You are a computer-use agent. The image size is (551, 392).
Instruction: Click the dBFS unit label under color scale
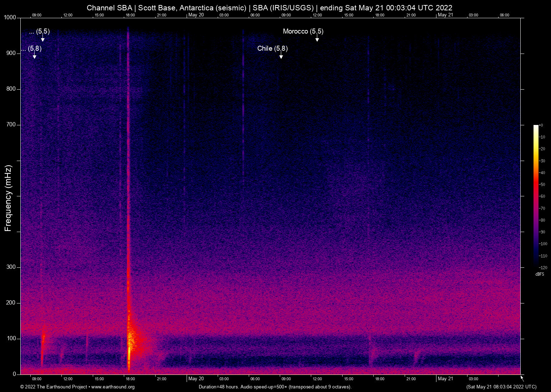pos(540,274)
